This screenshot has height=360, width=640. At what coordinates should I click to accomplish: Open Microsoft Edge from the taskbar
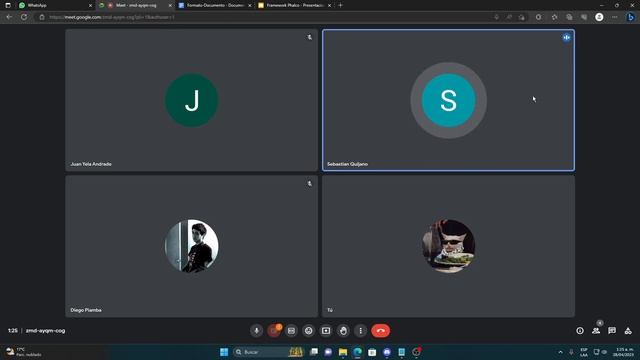tap(357, 352)
